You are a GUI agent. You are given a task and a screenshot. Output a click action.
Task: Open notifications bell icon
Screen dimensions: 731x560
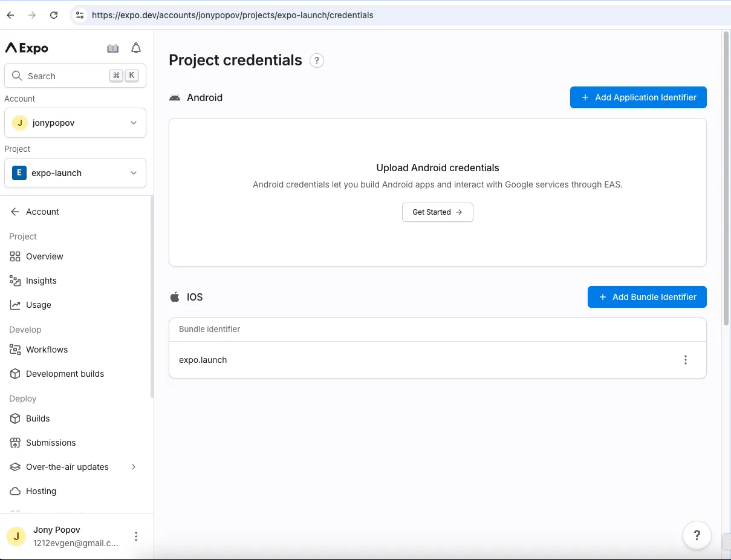[x=136, y=48]
